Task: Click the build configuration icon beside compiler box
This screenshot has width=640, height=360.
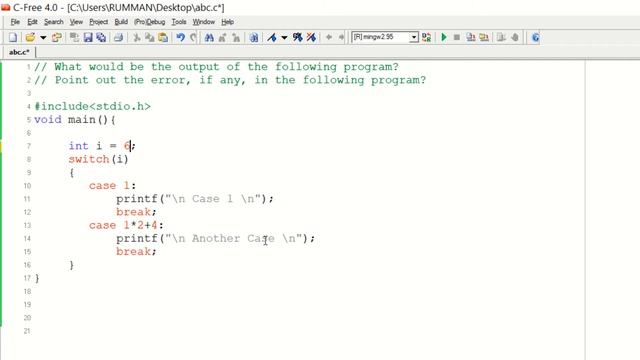Action: (x=427, y=38)
